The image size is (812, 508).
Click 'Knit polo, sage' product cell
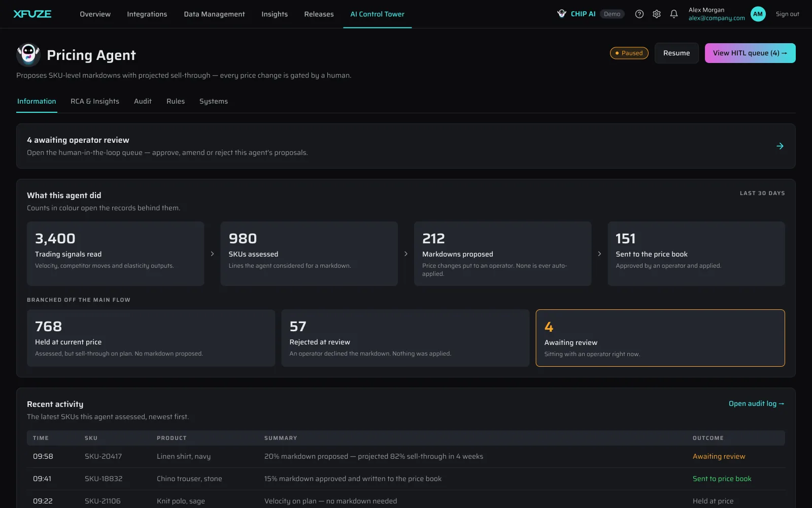181,501
